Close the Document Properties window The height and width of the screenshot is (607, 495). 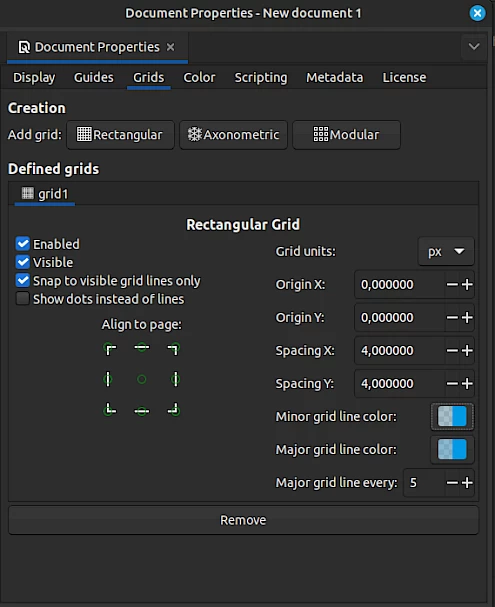pyautogui.click(x=477, y=13)
